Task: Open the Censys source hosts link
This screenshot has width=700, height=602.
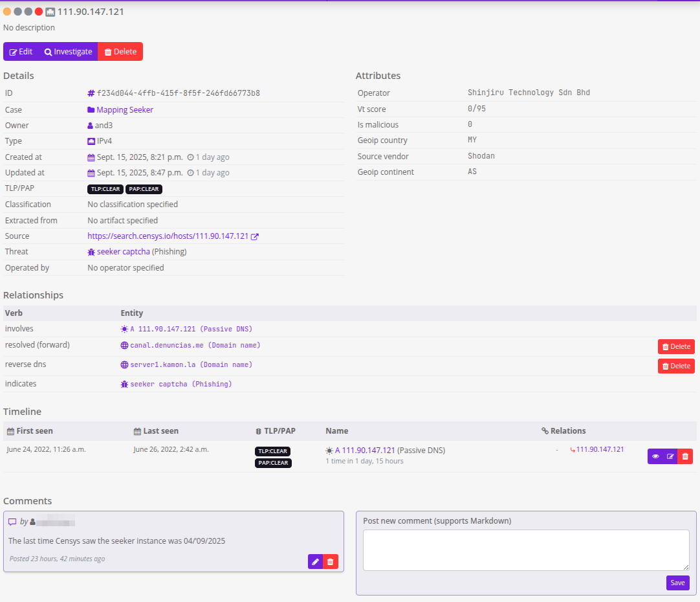Action: (168, 236)
